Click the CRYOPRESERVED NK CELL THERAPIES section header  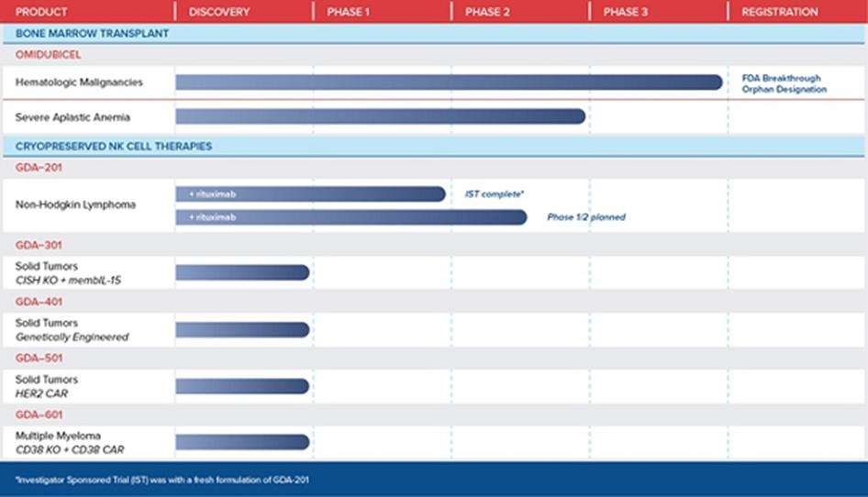pyautogui.click(x=114, y=146)
